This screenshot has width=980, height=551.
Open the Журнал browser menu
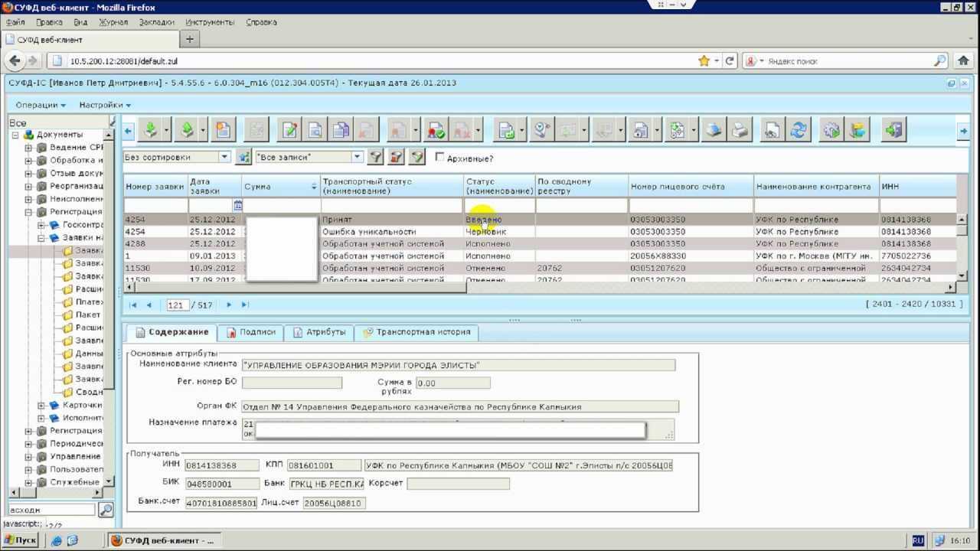click(x=113, y=22)
